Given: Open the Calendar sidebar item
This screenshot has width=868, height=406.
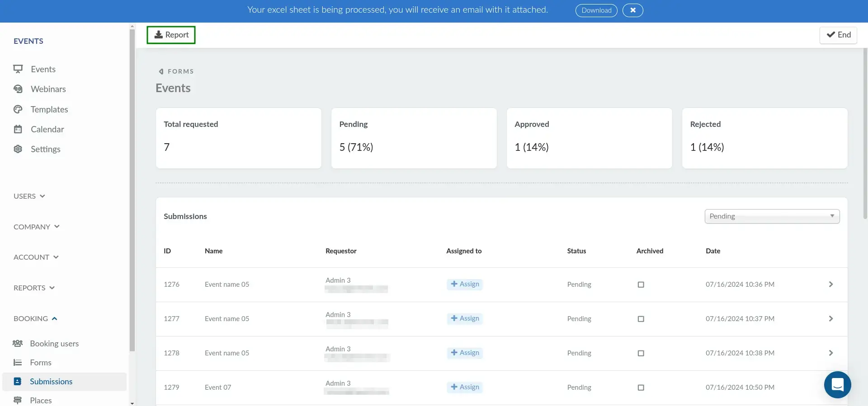Looking at the screenshot, I should [47, 129].
